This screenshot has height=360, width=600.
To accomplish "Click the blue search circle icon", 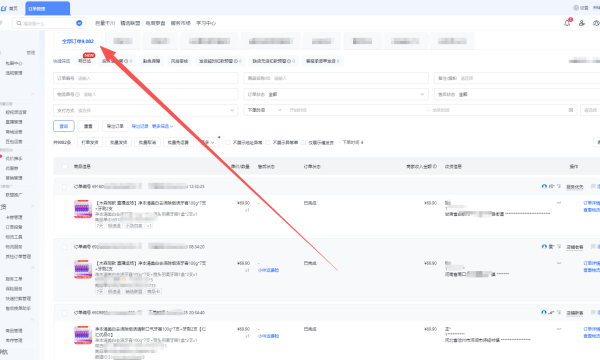I will point(79,23).
